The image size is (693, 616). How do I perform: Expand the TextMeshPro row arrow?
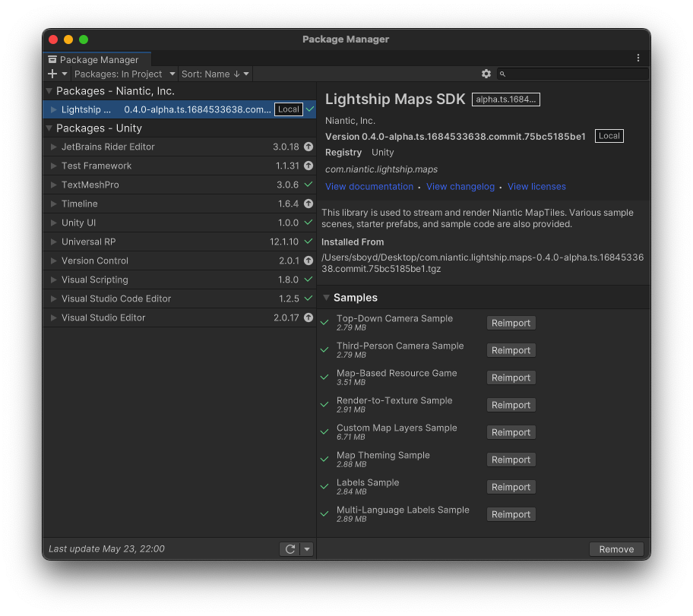[53, 185]
